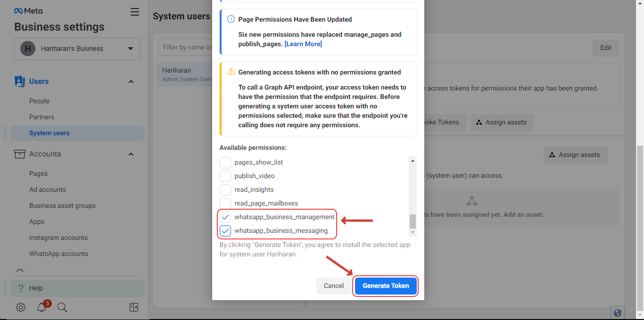The width and height of the screenshot is (644, 320).
Task: Open Apps in sidebar
Action: click(37, 222)
